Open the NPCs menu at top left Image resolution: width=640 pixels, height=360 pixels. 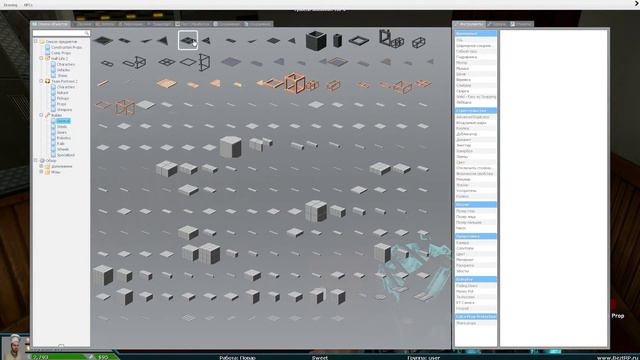28,5
